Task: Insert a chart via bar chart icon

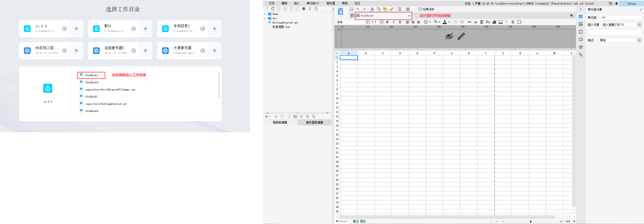Action: click(x=494, y=22)
